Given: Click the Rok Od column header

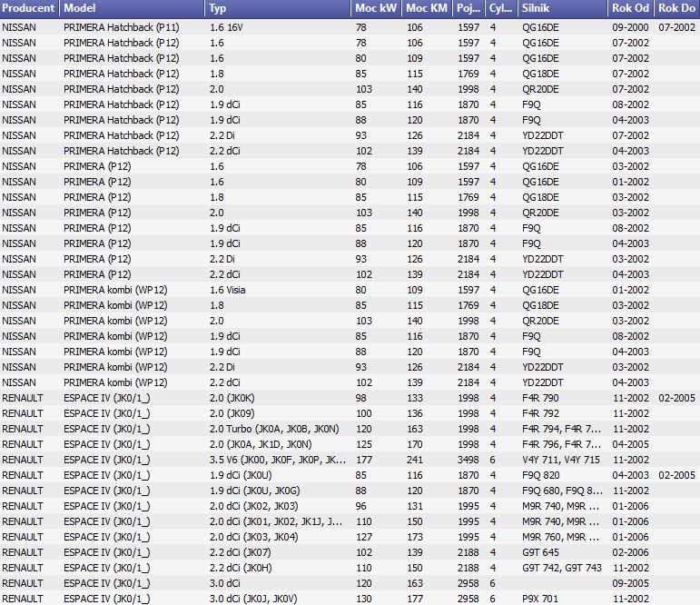Looking at the screenshot, I should click(x=631, y=8).
